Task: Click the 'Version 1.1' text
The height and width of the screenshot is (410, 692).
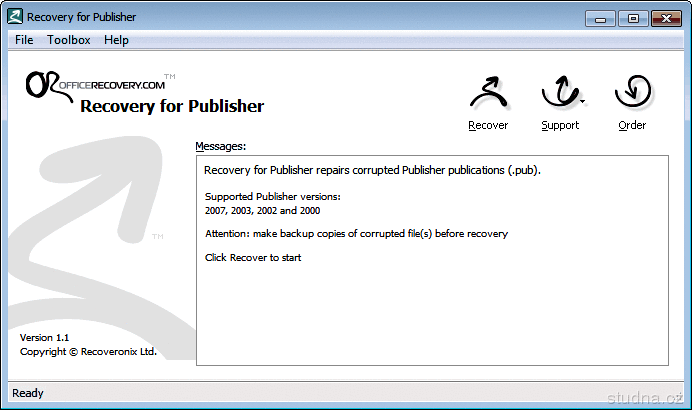Action: click(x=45, y=338)
